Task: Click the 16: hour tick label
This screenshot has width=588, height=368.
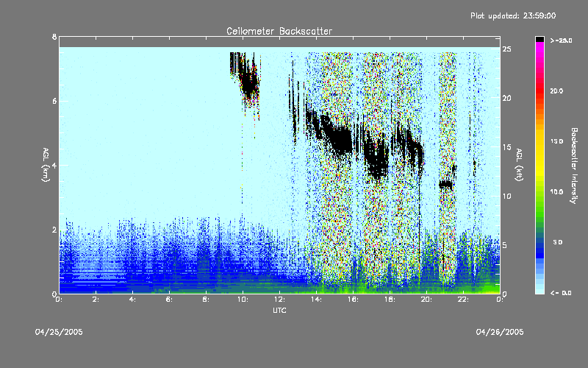Action: (x=353, y=300)
